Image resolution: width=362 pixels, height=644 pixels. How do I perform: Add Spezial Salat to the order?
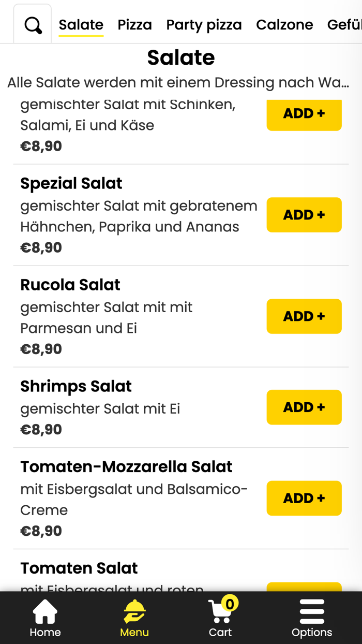[304, 215]
